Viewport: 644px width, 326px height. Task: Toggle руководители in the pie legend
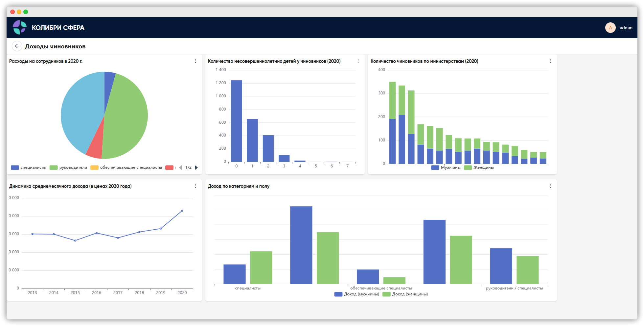click(68, 168)
